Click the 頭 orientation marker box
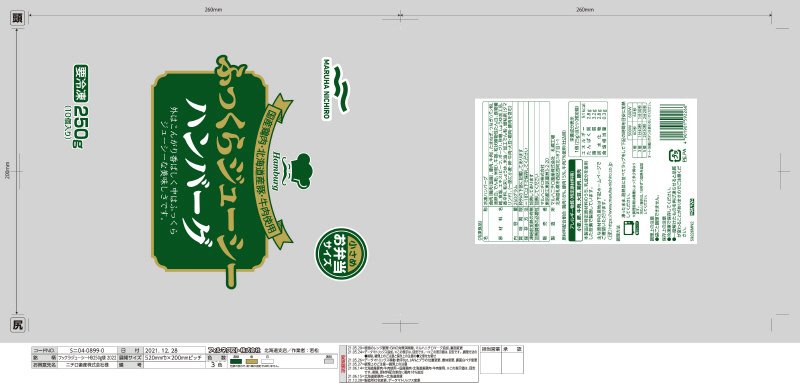The height and width of the screenshot is (383, 800). 18,19
